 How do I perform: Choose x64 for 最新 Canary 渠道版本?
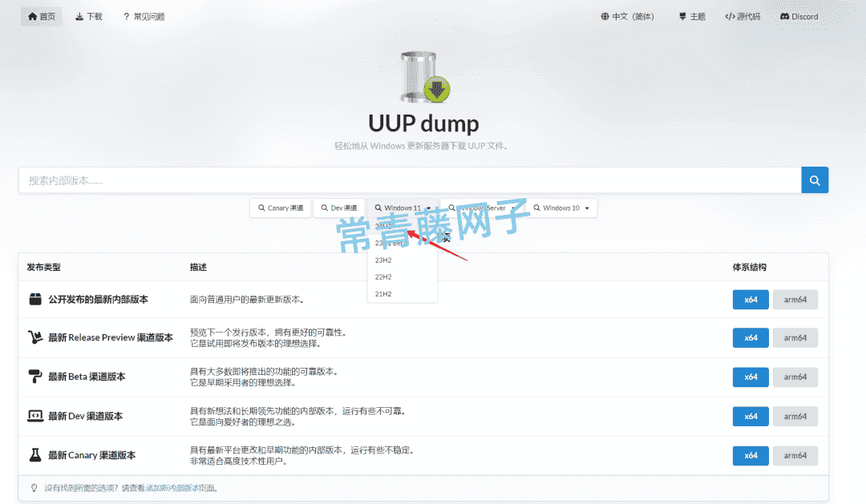click(x=751, y=455)
